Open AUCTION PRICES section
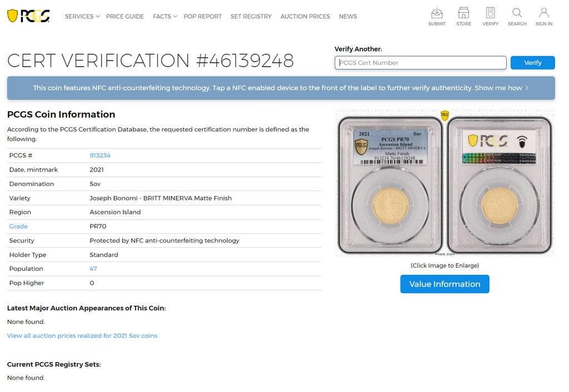The height and width of the screenshot is (392, 569). tap(305, 16)
